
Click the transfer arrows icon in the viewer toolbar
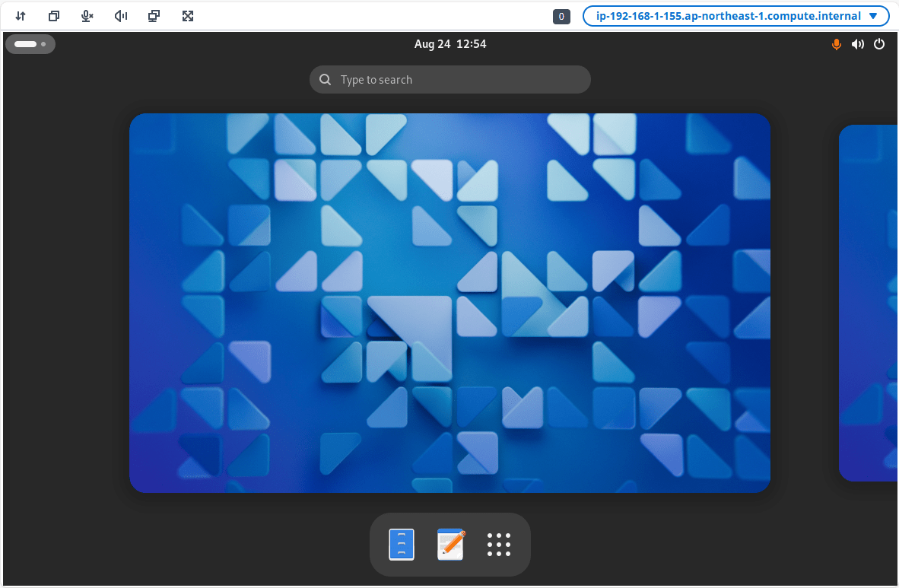click(x=21, y=16)
